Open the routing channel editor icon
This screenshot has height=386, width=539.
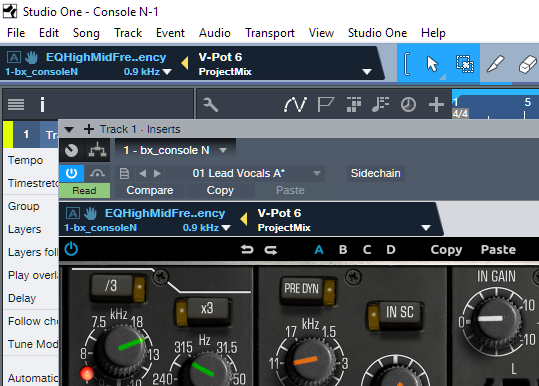(x=97, y=150)
